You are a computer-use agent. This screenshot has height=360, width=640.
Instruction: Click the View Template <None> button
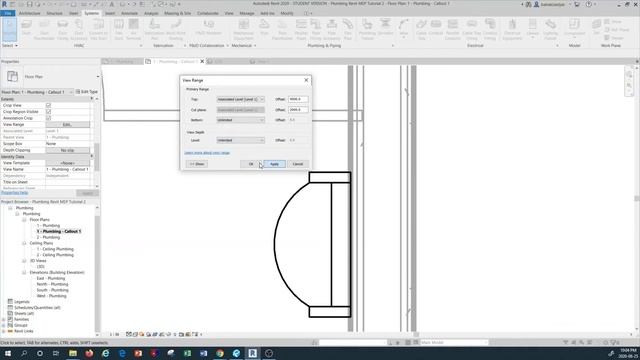pyautogui.click(x=67, y=163)
